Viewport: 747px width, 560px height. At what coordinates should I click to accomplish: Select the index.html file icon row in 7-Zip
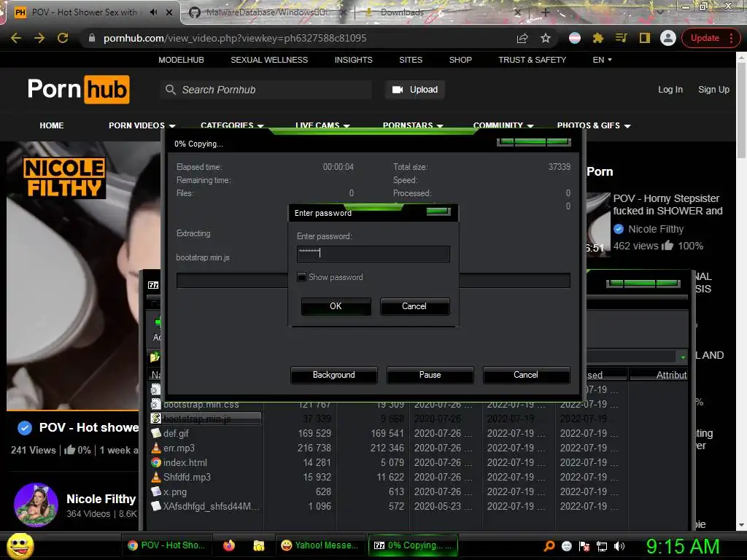pyautogui.click(x=156, y=462)
